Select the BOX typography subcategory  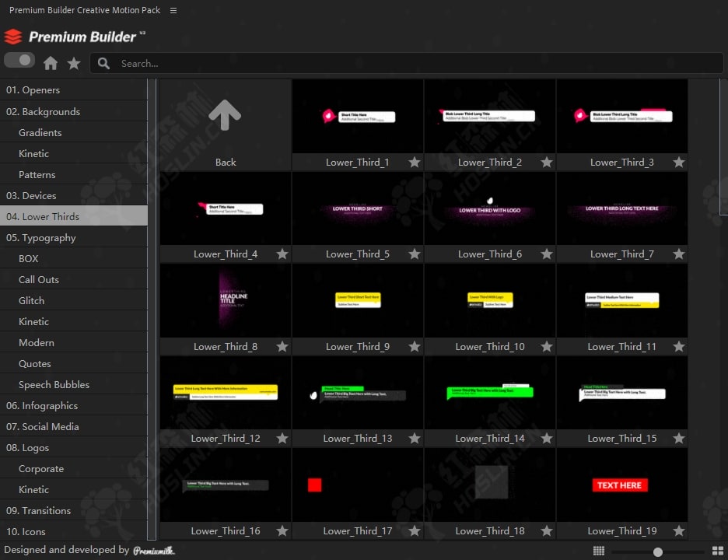(x=74, y=259)
